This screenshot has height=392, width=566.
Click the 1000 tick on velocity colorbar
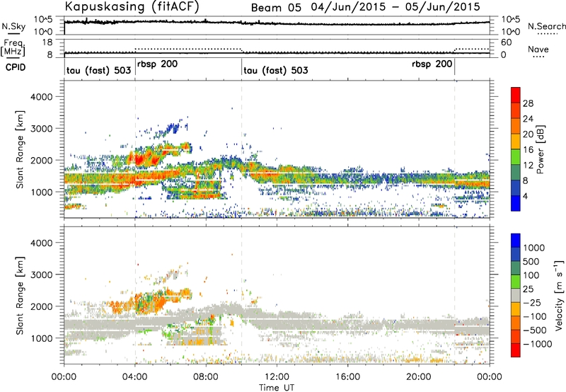pos(533,248)
